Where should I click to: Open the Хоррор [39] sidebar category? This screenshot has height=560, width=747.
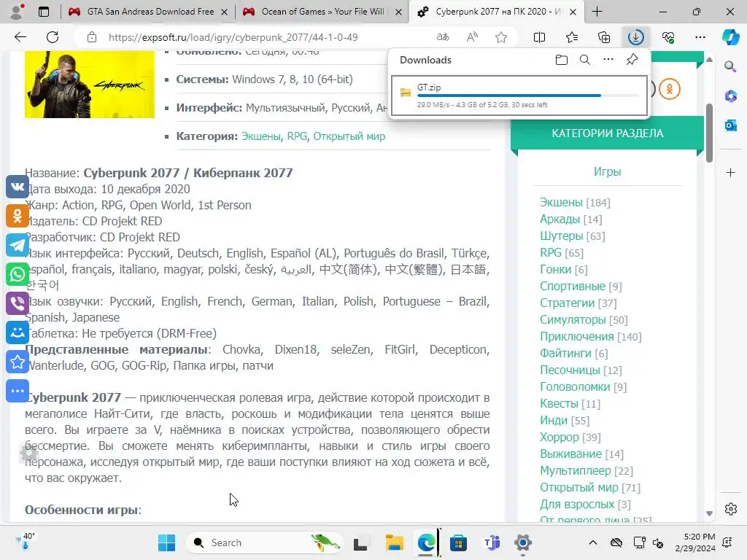click(x=570, y=437)
